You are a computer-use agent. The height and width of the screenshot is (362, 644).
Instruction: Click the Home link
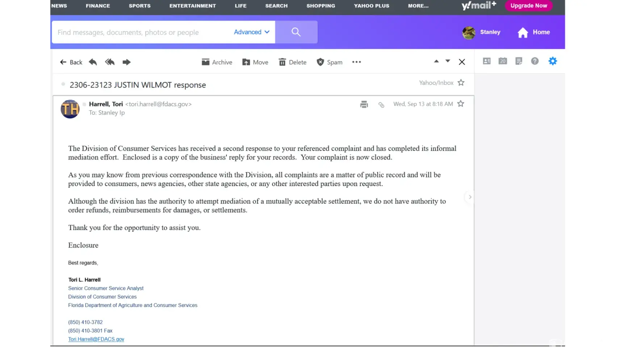click(x=534, y=33)
